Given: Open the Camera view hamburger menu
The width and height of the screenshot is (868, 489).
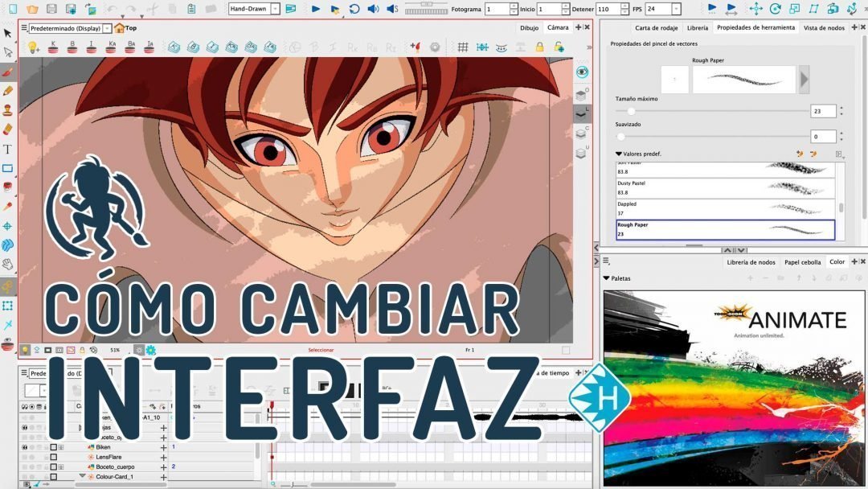Looking at the screenshot, I should 24,27.
